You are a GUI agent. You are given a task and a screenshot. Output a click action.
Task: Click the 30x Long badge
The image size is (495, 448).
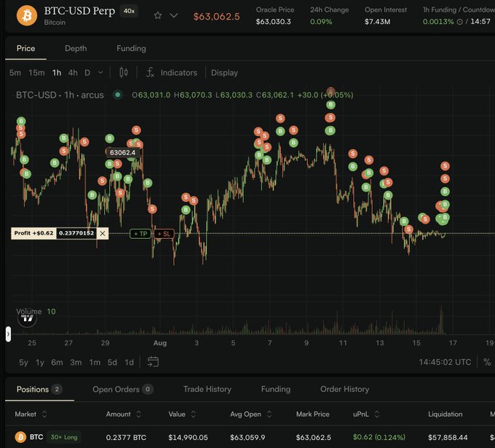point(64,437)
